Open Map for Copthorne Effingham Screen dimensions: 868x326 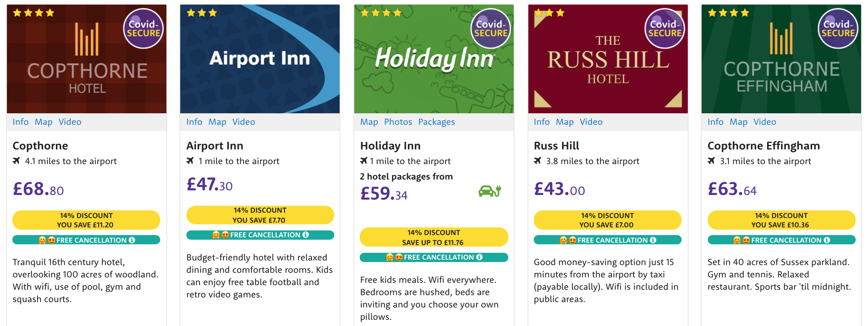tap(738, 122)
